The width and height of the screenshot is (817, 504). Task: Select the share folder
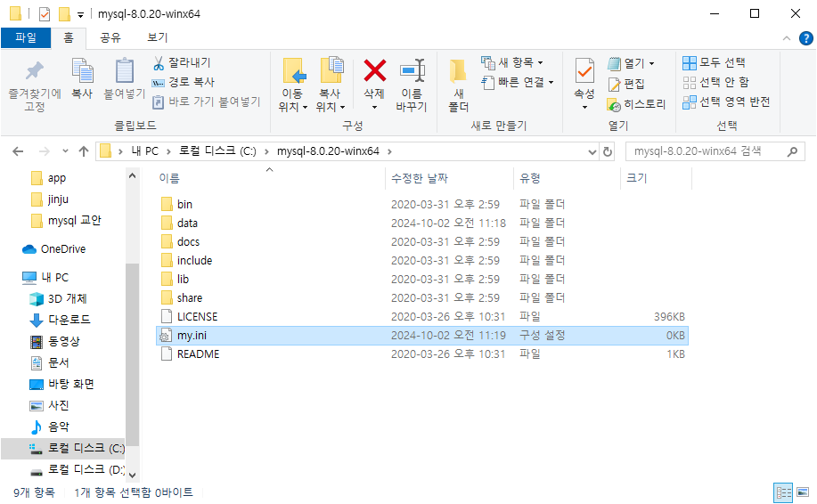pyautogui.click(x=190, y=298)
